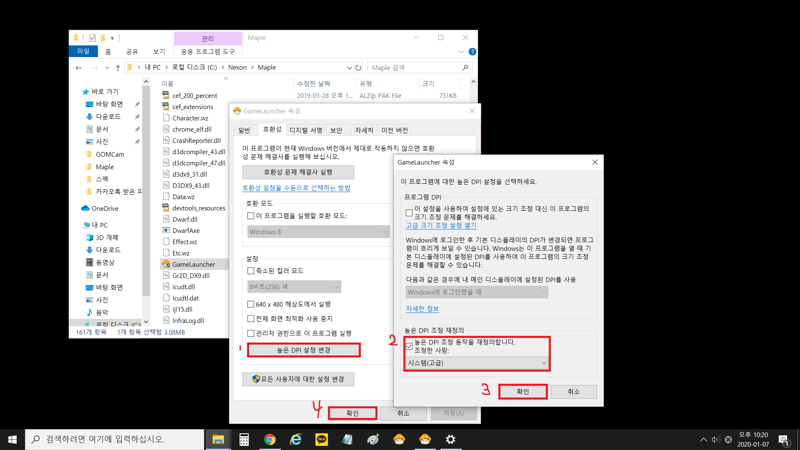The height and width of the screenshot is (450, 800).
Task: Toggle the compatibility mode checkbox
Action: tap(251, 216)
